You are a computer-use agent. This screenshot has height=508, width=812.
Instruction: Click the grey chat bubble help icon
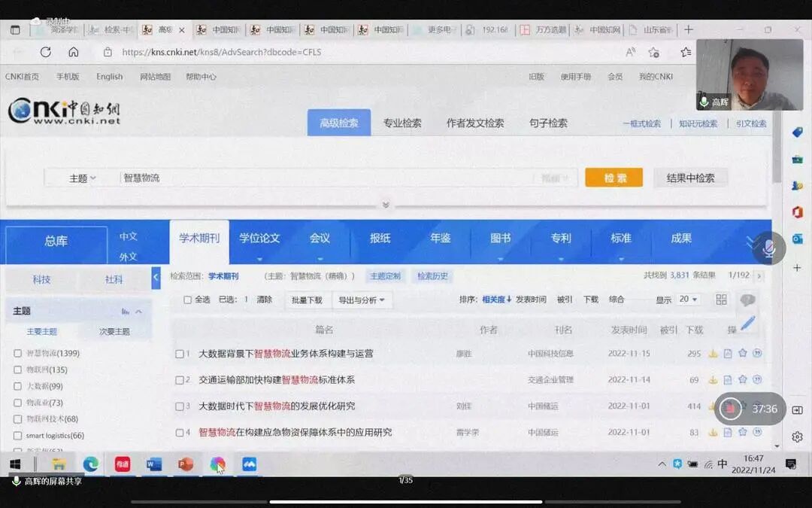(748, 300)
